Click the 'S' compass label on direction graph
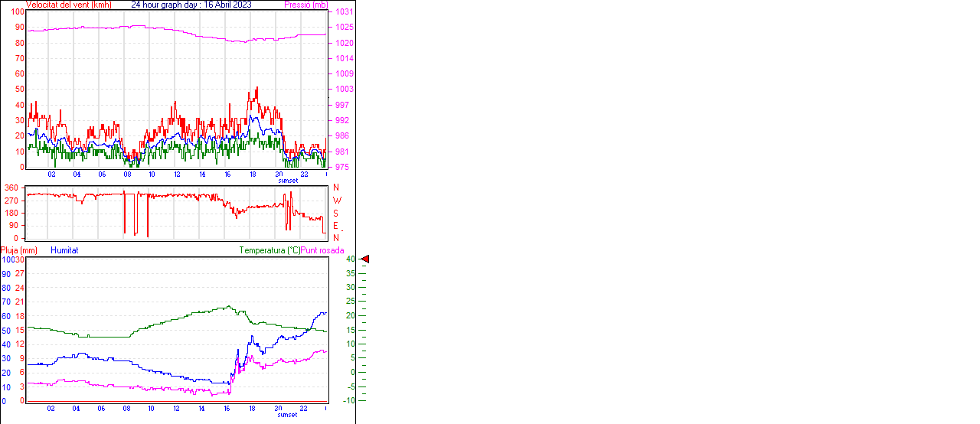 [x=336, y=214]
